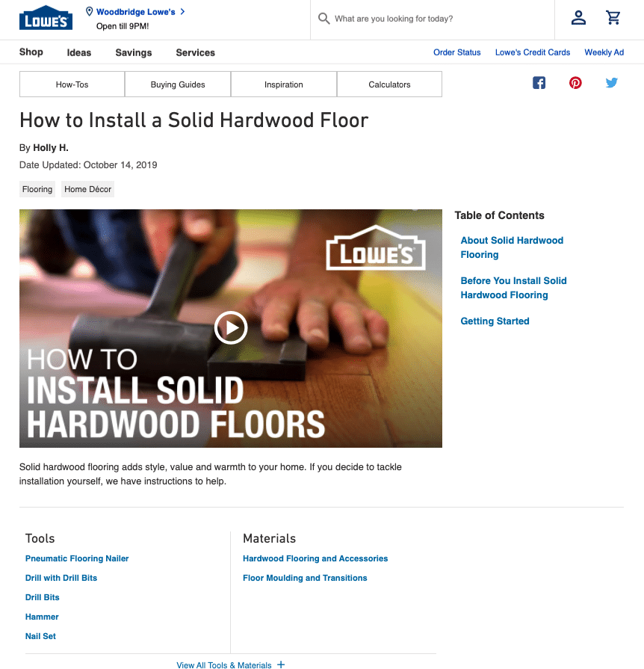Open the Nail Set link
The image size is (644, 669).
click(x=40, y=636)
